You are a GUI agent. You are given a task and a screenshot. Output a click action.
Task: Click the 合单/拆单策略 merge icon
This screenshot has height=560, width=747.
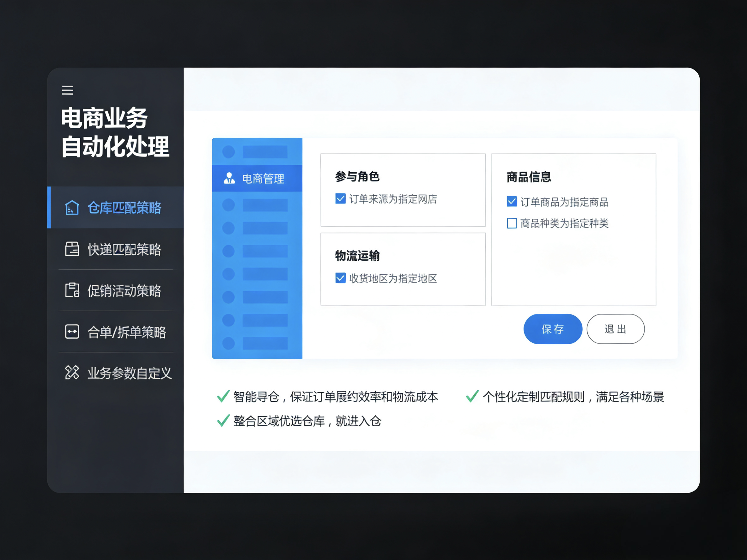tap(72, 332)
